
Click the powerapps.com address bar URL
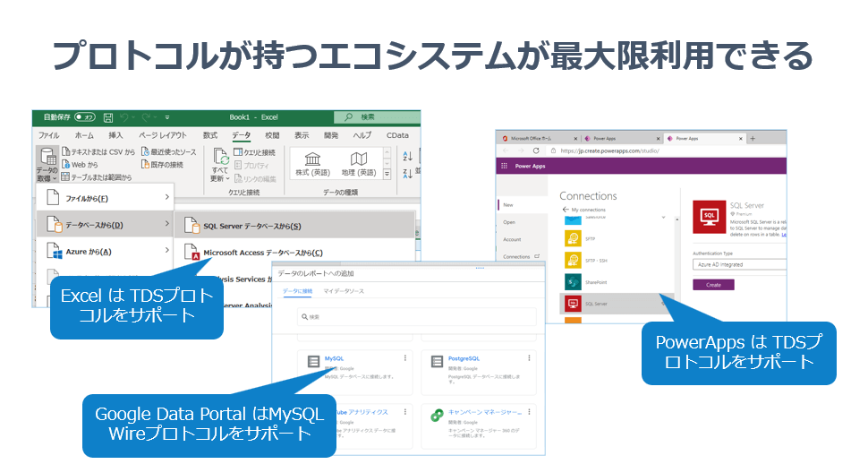point(609,150)
